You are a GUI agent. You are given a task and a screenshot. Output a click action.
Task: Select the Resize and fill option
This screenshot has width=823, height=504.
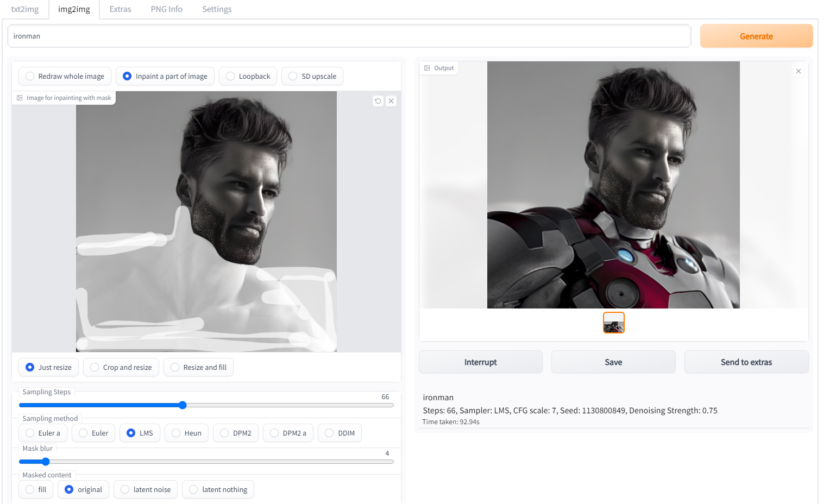(x=198, y=367)
